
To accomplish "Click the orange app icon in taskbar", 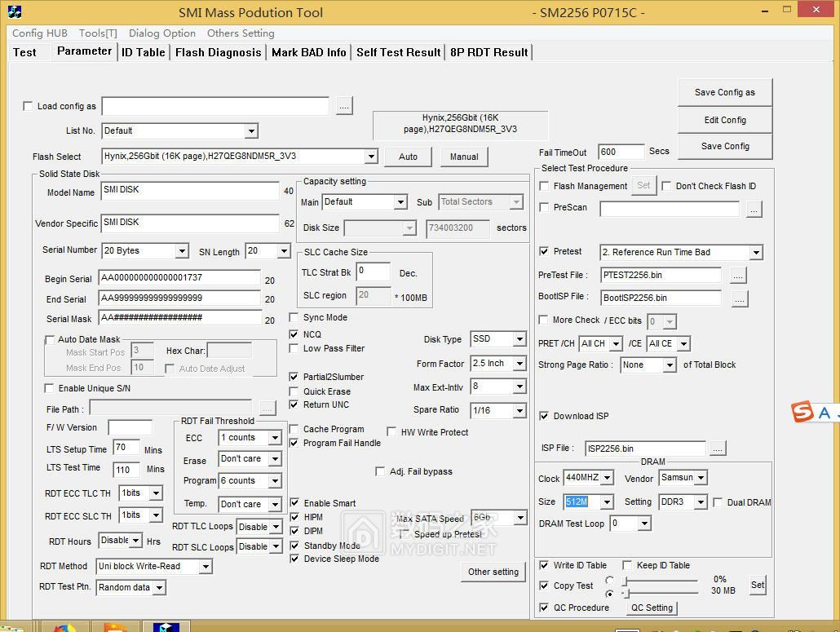I will click(115, 627).
